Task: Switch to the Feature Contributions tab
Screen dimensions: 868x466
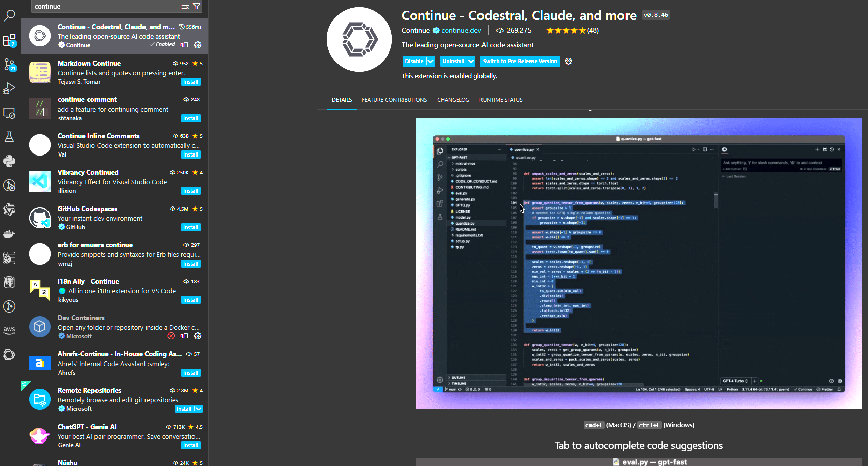Action: (395, 100)
